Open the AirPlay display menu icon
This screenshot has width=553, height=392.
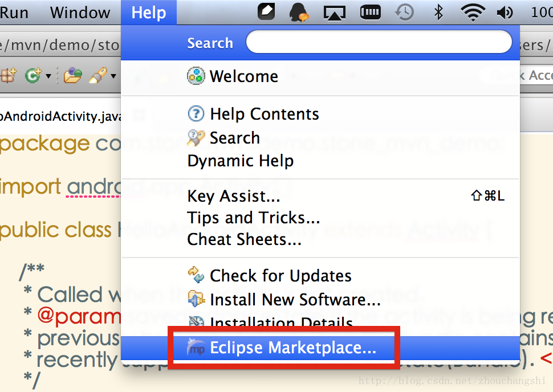[x=334, y=13]
